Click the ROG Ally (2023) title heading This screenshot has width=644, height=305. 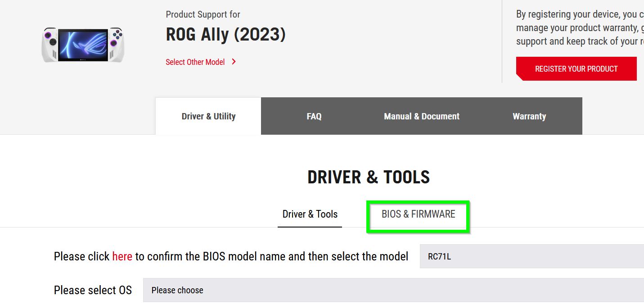(x=226, y=35)
